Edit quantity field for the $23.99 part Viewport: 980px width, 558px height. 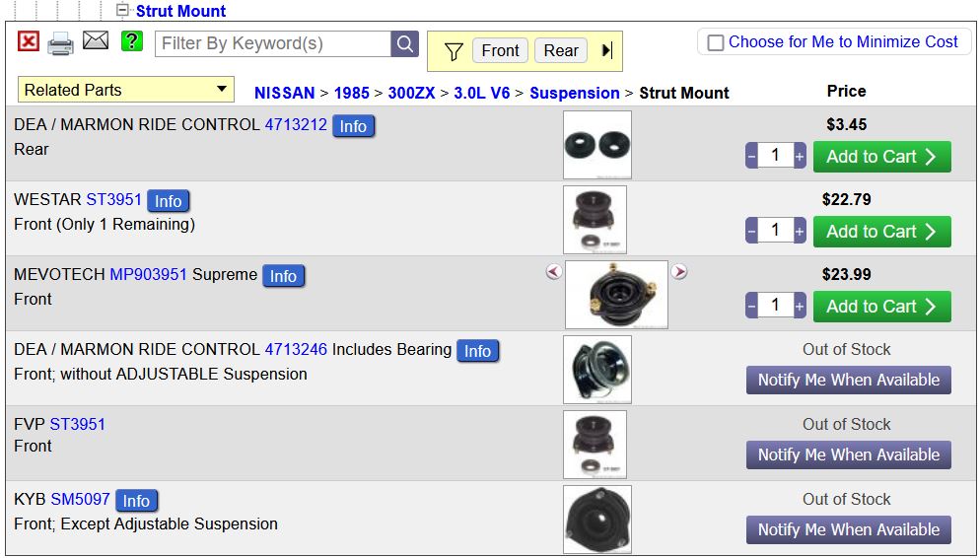[776, 306]
